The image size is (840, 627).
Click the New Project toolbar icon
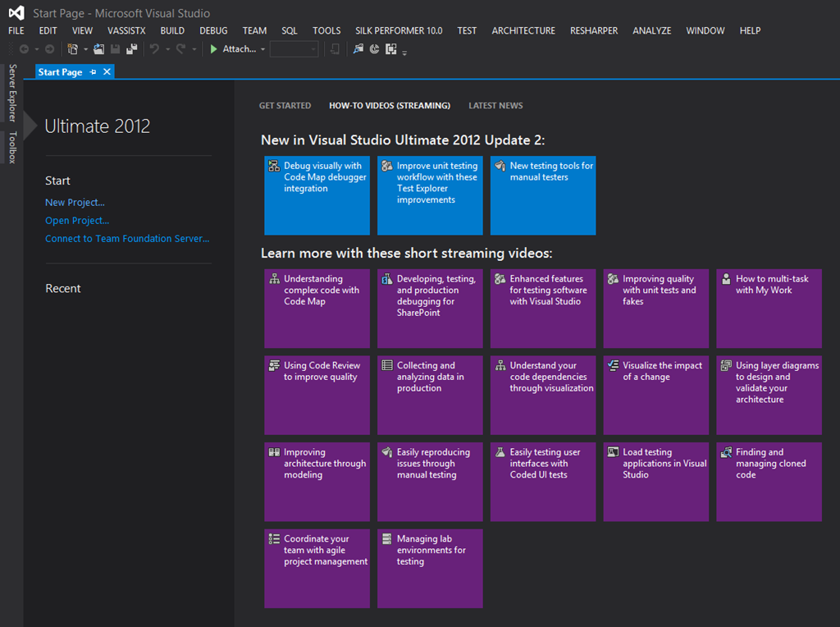click(73, 49)
